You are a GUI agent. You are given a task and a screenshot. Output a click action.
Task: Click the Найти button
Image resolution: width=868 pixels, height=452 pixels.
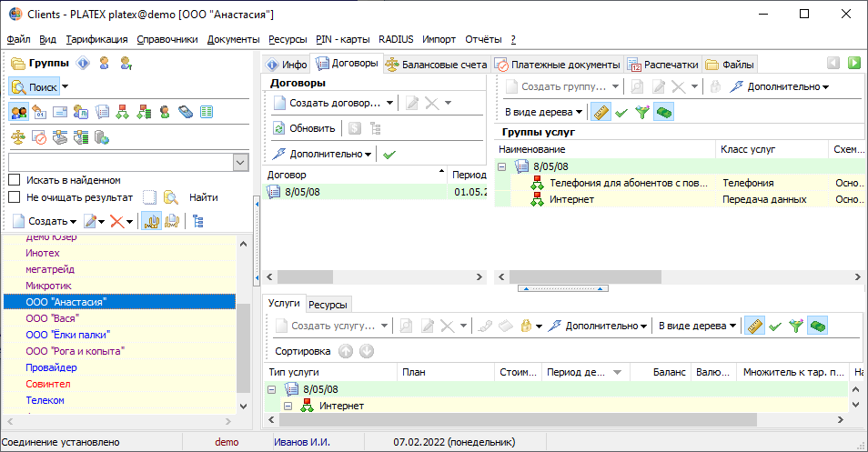point(203,197)
